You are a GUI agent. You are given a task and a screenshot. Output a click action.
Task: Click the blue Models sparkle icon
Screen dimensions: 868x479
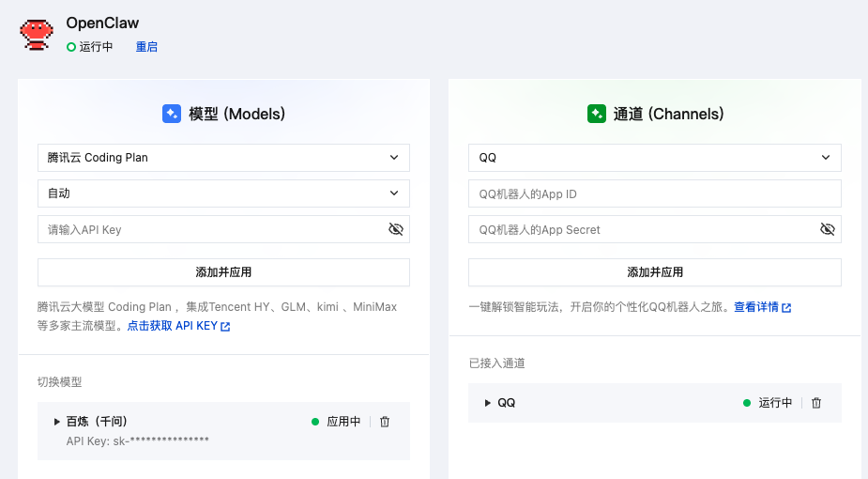pyautogui.click(x=172, y=114)
